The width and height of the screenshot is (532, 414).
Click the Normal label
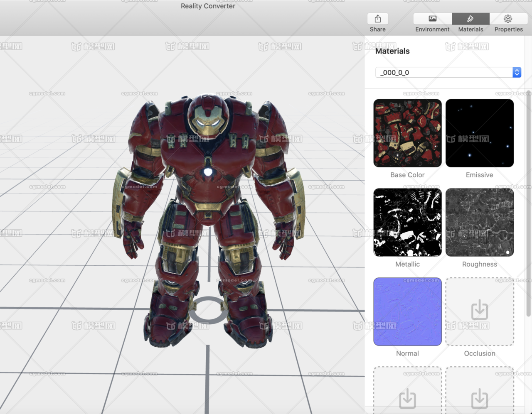tap(407, 353)
